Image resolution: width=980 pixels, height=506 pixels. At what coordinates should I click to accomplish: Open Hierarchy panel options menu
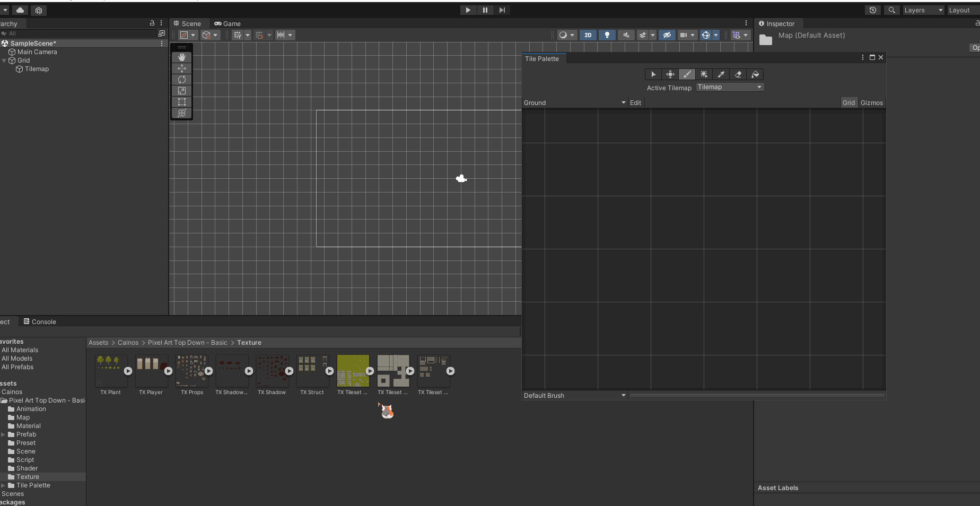point(161,23)
